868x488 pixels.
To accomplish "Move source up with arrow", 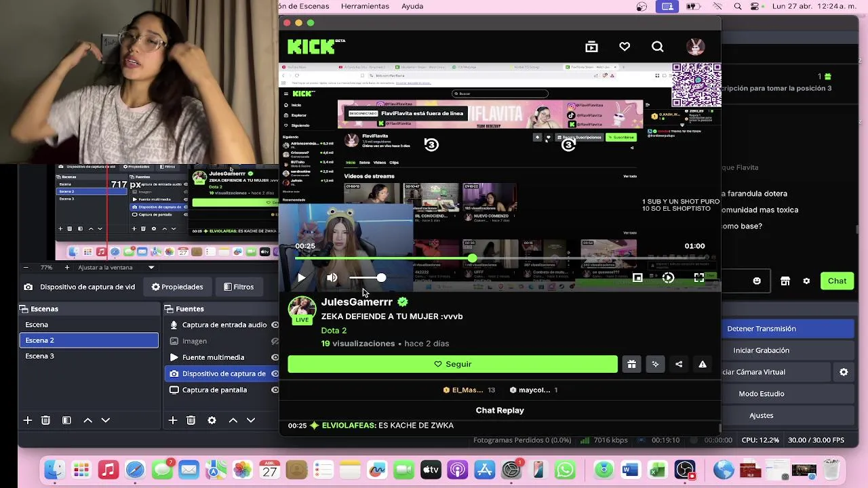I will [233, 420].
